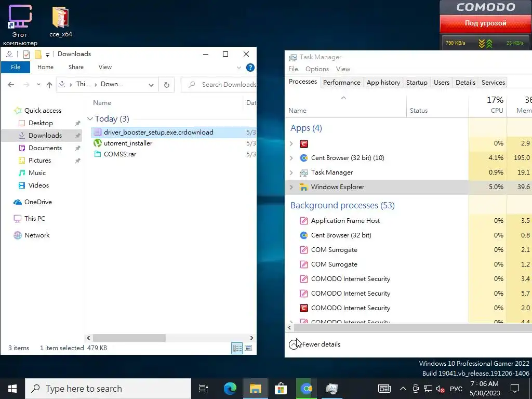The image size is (532, 399).
Task: Show hidden system tray icons
Action: (x=403, y=389)
